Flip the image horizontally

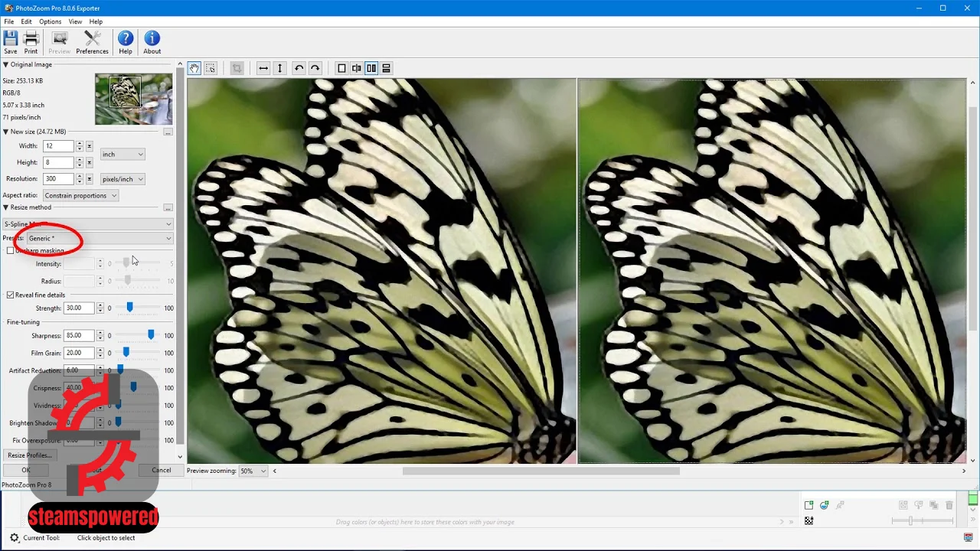263,68
